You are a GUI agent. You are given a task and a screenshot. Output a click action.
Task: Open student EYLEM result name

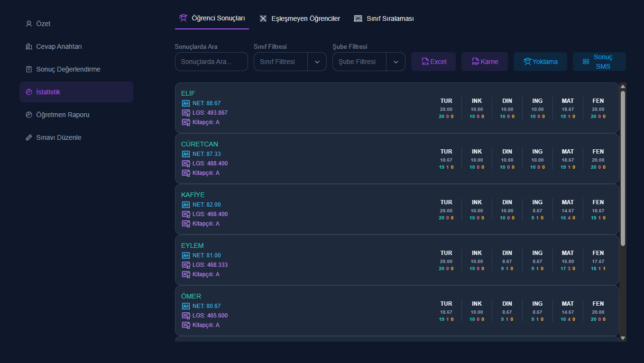click(193, 245)
